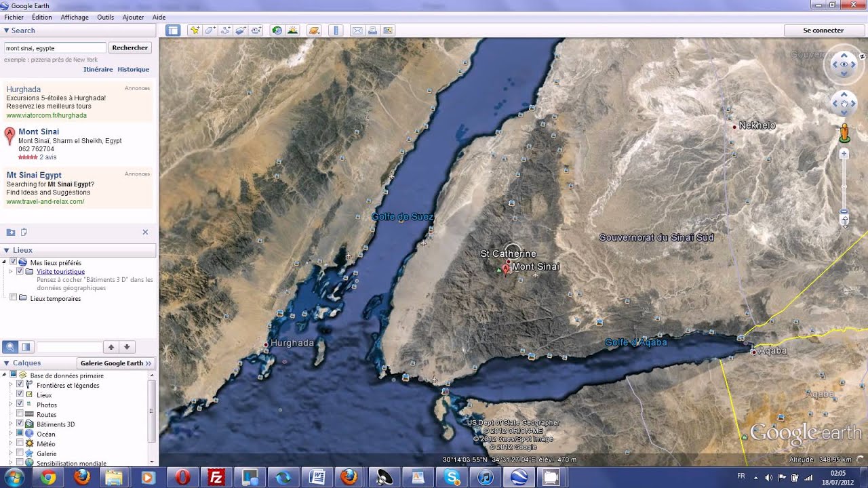Toggle Lieux layer checkbox
Image resolution: width=868 pixels, height=488 pixels.
(x=20, y=394)
